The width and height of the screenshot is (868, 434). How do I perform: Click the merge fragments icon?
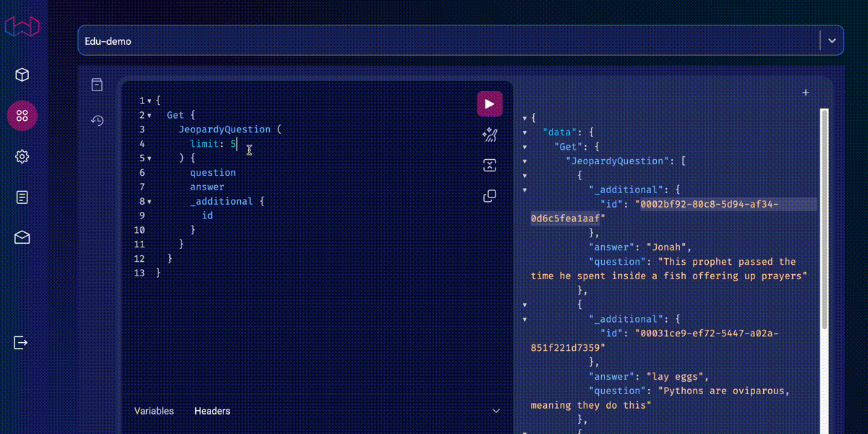point(490,166)
